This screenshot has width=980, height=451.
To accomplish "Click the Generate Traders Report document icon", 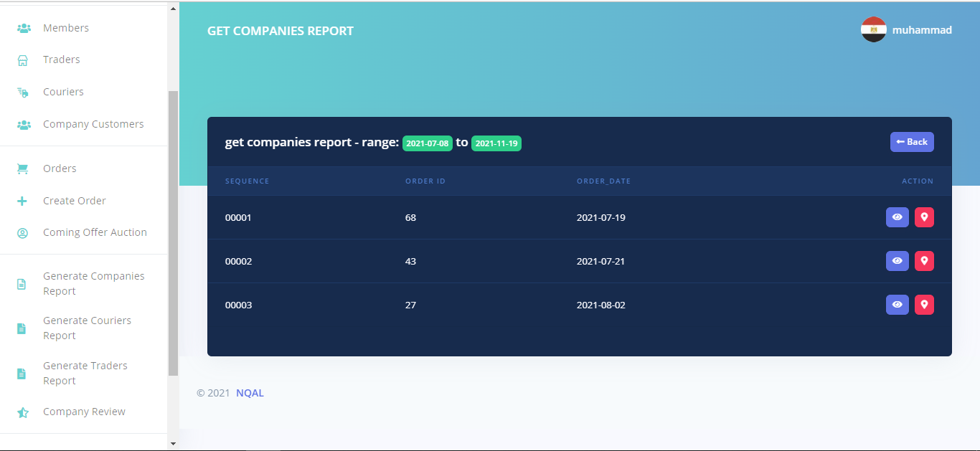I will click(x=22, y=374).
